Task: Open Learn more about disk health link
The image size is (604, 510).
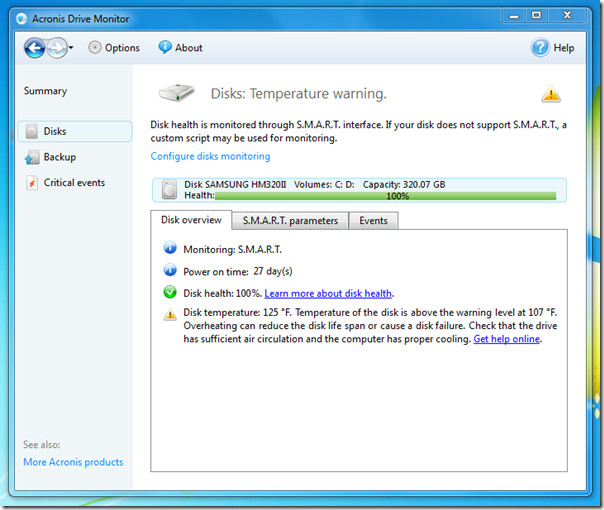Action: pyautogui.click(x=328, y=294)
